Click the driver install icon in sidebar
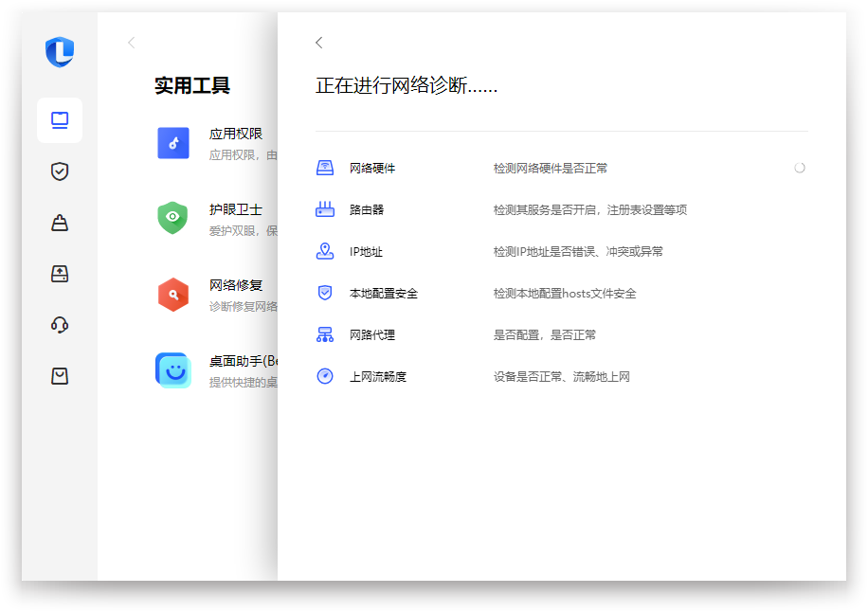The width and height of the screenshot is (868, 612). pyautogui.click(x=59, y=273)
